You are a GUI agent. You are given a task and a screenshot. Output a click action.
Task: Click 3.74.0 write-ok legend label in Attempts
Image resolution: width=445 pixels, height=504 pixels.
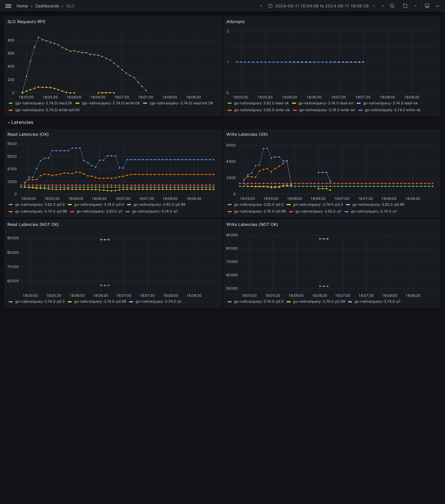tap(393, 110)
